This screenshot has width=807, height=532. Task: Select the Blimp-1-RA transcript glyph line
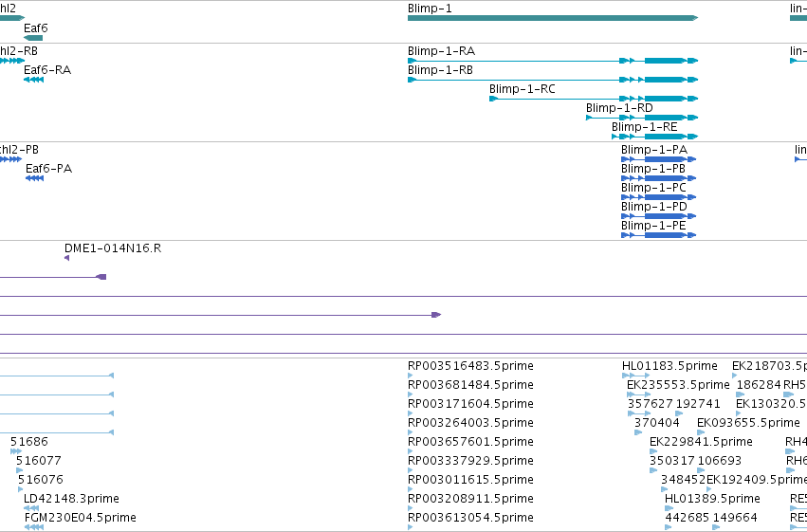(x=553, y=61)
